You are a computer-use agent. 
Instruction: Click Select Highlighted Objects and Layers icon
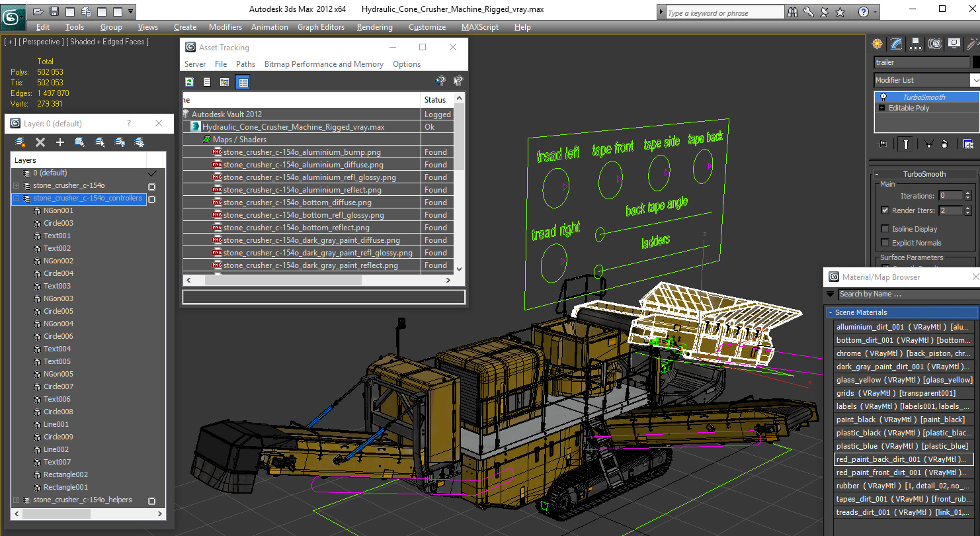pyautogui.click(x=80, y=142)
